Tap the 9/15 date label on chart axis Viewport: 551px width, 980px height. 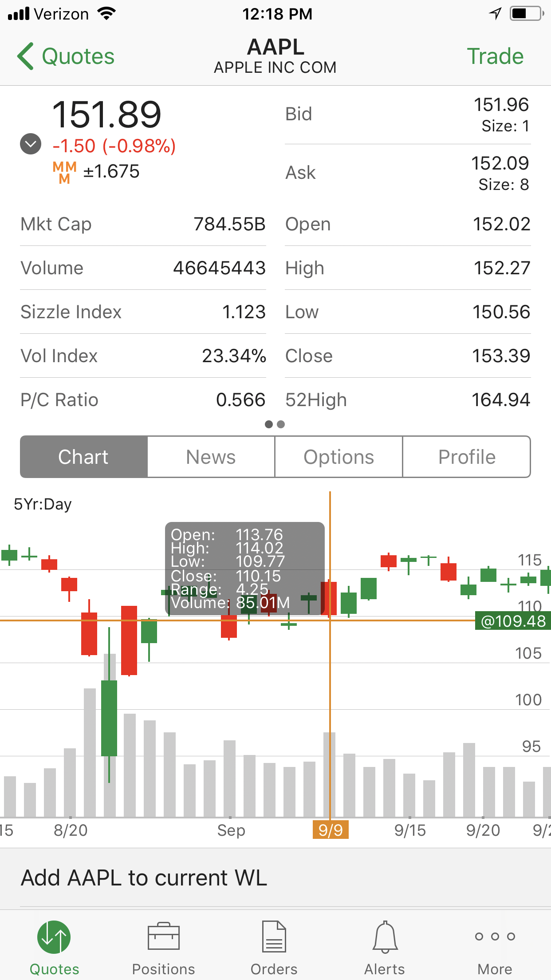tap(410, 830)
